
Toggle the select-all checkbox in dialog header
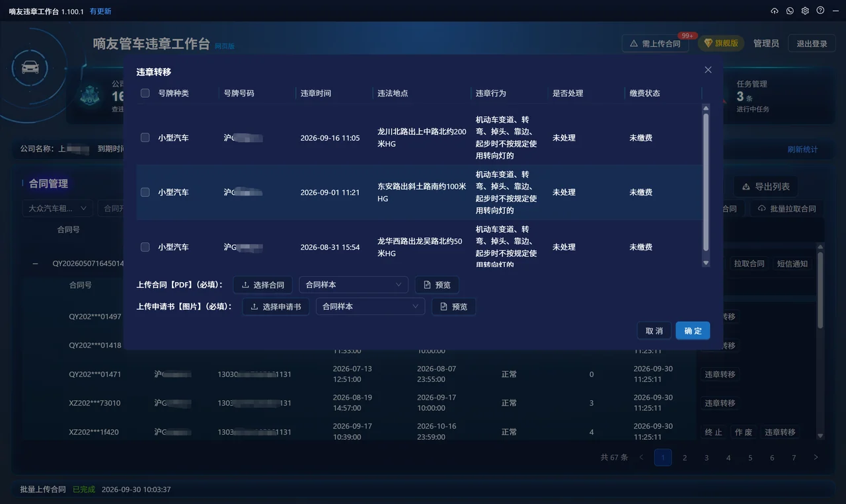[145, 93]
